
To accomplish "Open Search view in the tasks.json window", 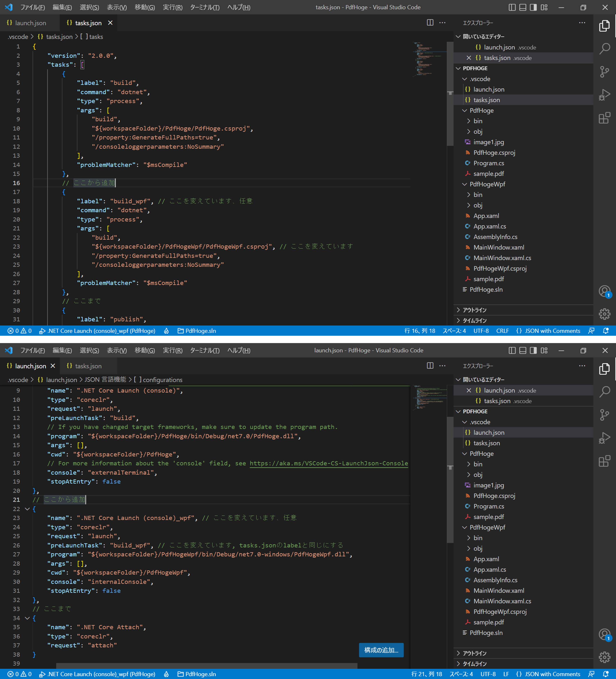I will pos(605,49).
